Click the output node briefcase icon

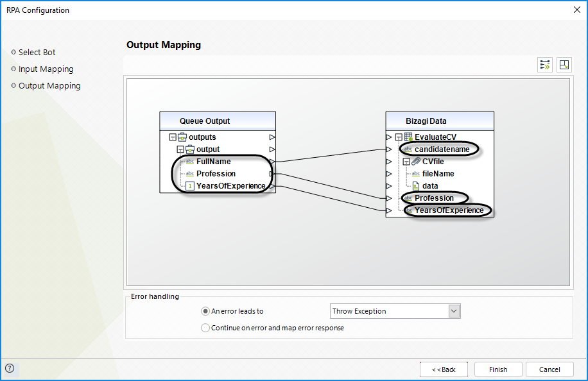190,149
